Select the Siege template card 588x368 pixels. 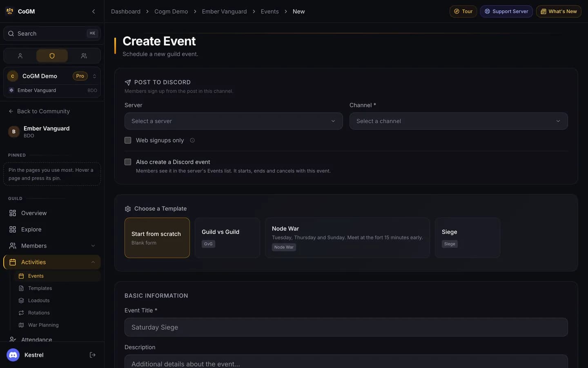(468, 238)
